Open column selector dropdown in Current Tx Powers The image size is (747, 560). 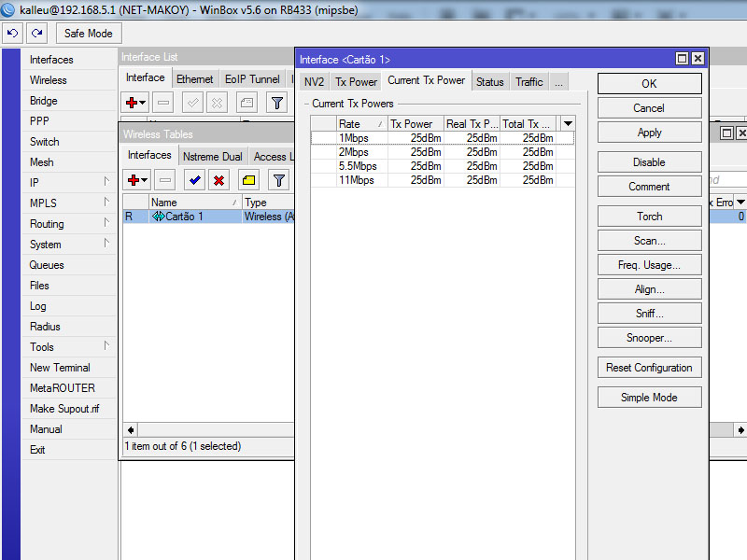pos(568,123)
